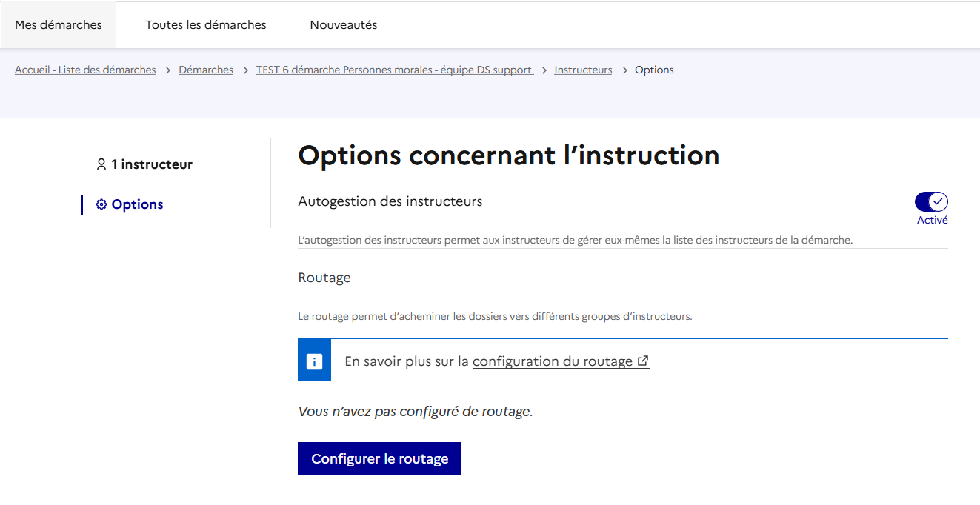
Task: Select the 1 instructeur sidebar entry
Action: pyautogui.click(x=151, y=164)
